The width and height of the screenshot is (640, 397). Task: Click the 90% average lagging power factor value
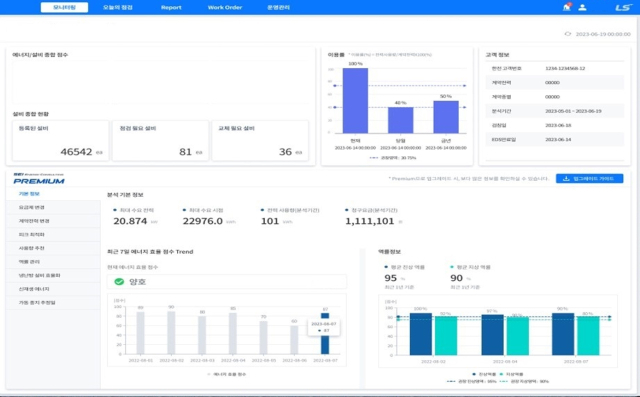pos(456,278)
